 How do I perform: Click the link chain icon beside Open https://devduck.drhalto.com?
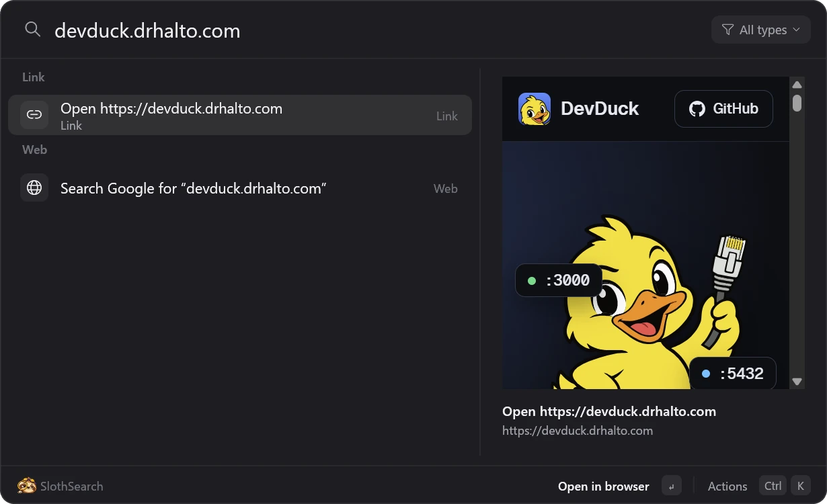pos(34,115)
